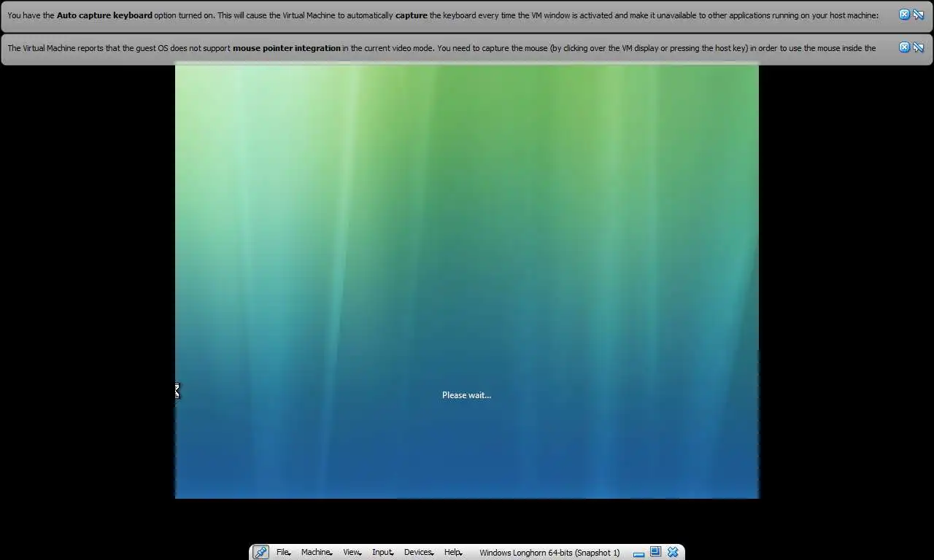This screenshot has width=934, height=560.
Task: Open the Help menu
Action: [x=453, y=552]
